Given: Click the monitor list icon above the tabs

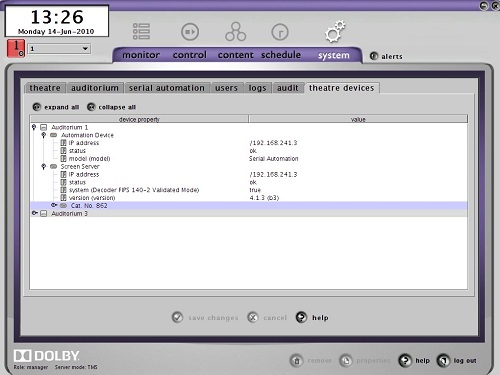Looking at the screenshot, I should [x=141, y=31].
